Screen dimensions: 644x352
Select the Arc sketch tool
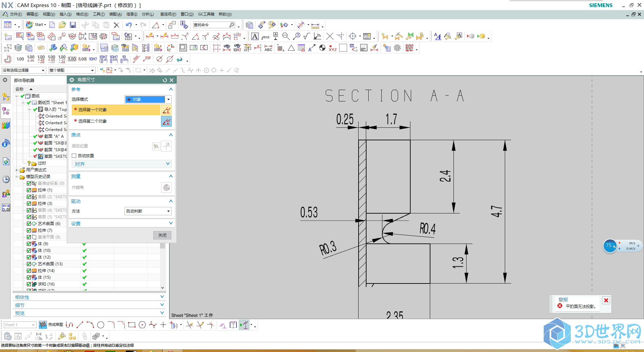90,325
